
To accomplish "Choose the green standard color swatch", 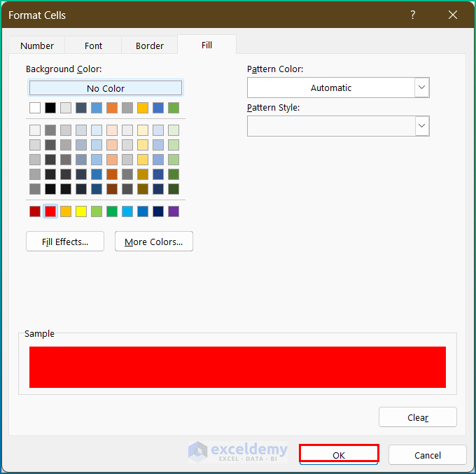I will coord(112,211).
